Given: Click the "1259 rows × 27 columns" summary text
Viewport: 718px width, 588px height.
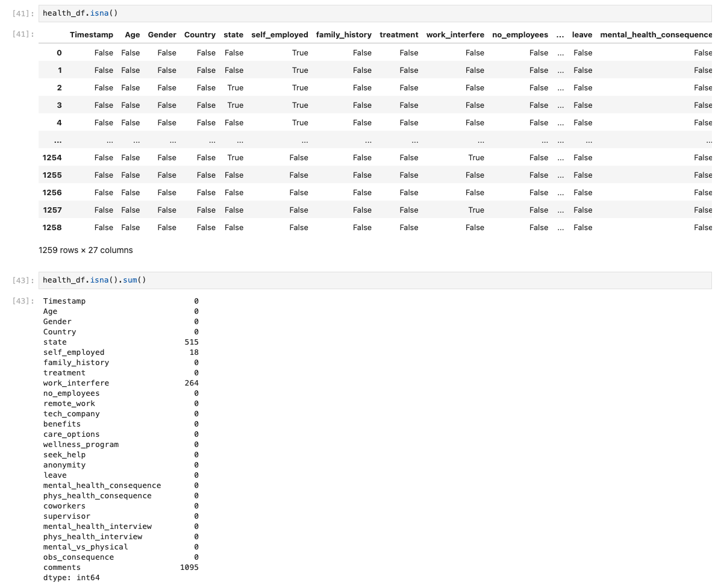Looking at the screenshot, I should click(86, 250).
